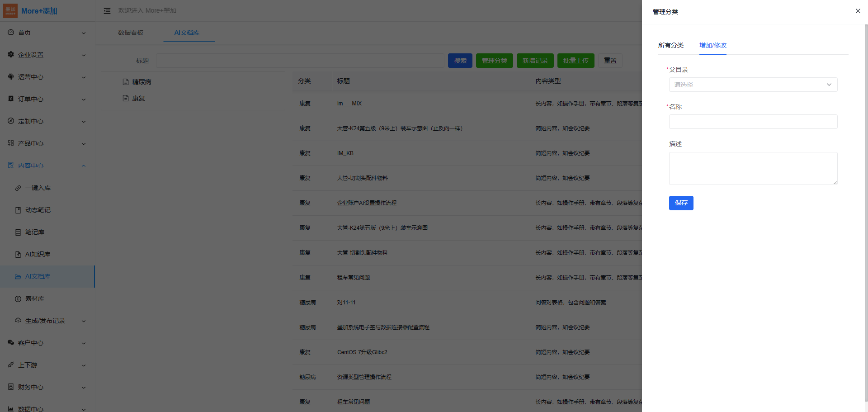
Task: Click the 康复 document icon in tree
Action: pyautogui.click(x=126, y=98)
